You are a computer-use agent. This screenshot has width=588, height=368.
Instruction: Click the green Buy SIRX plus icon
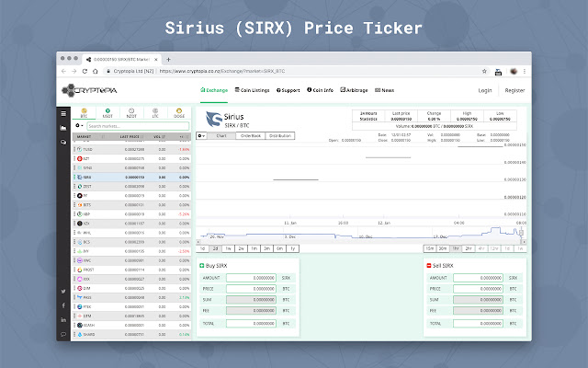point(202,266)
